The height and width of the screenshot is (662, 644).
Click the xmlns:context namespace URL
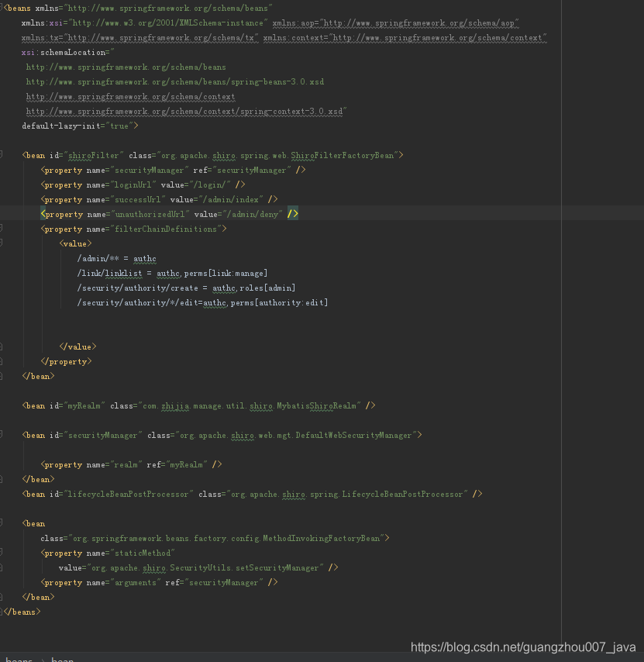(439, 37)
